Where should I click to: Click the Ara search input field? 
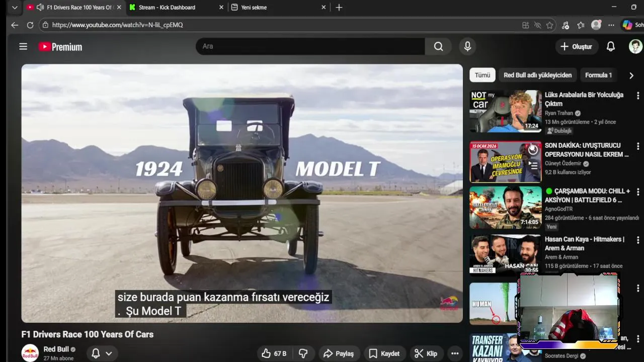310,46
